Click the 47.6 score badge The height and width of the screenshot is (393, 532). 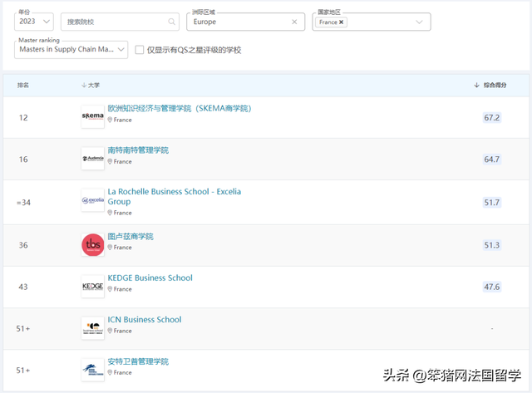pos(492,287)
